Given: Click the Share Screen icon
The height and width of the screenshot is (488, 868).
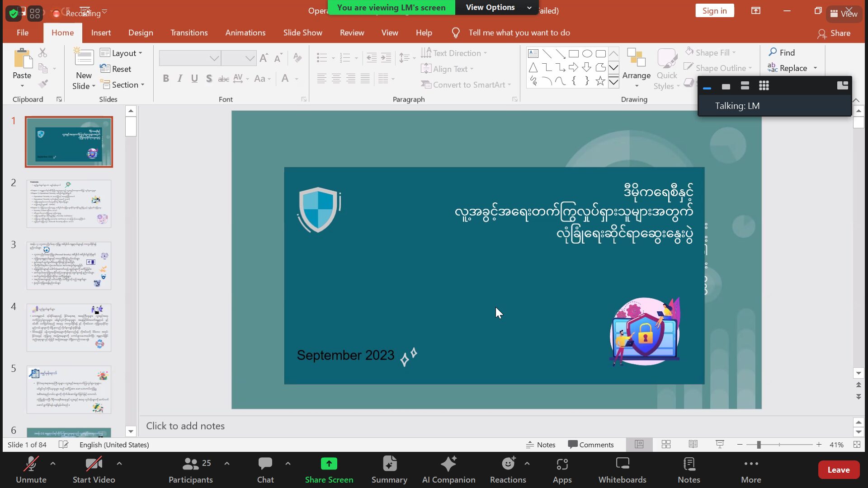Looking at the screenshot, I should 329,464.
